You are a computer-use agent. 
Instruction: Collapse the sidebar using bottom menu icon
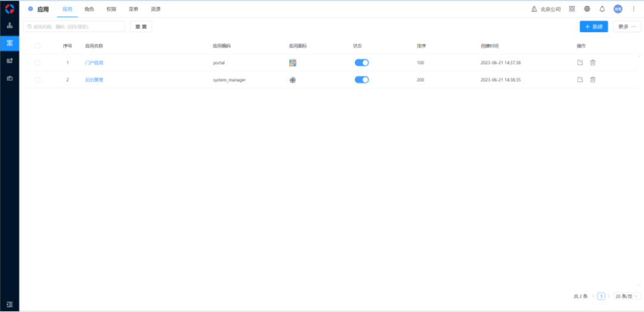(10, 304)
